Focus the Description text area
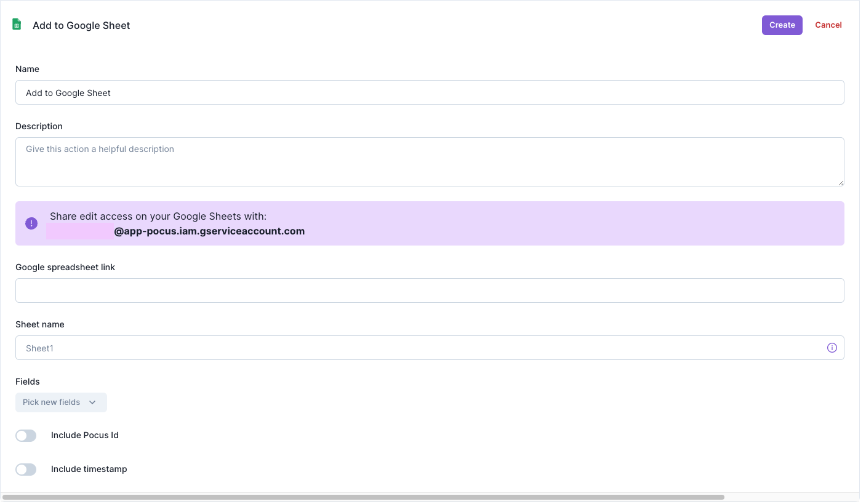Screen dimensions: 866x504 click(x=430, y=162)
